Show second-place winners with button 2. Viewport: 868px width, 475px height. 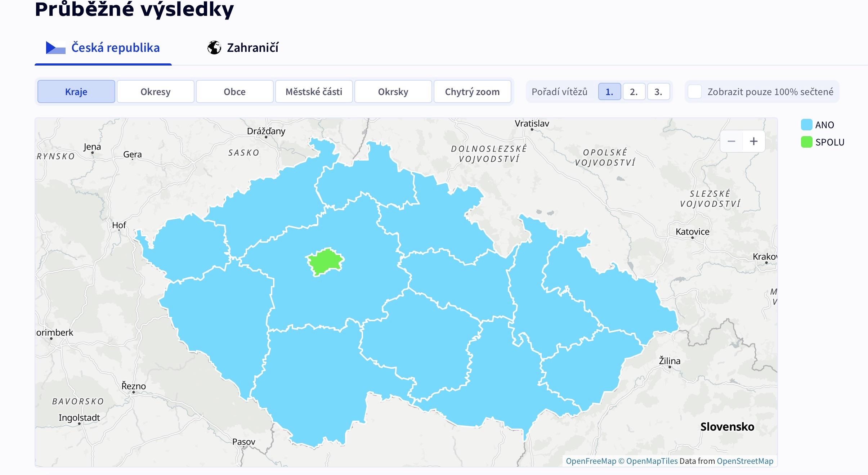pyautogui.click(x=634, y=92)
